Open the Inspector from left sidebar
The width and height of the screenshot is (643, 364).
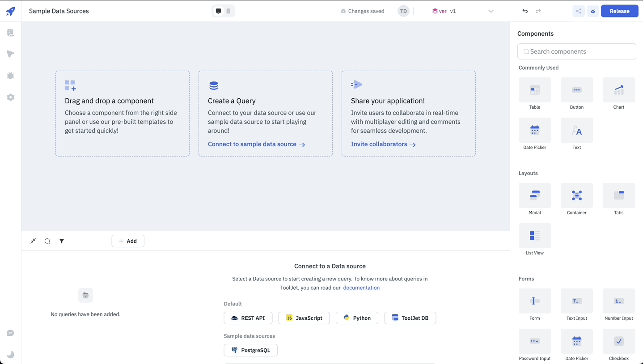(10, 54)
